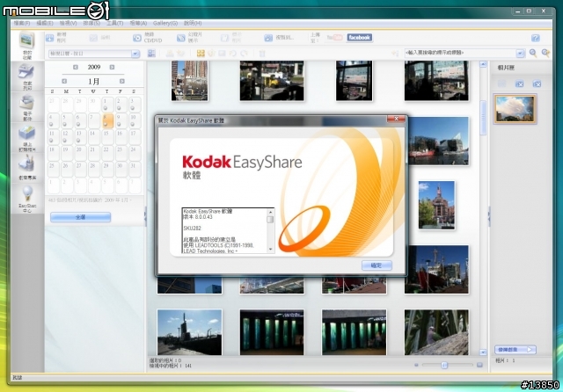Select the orange thumbnail grid view icon
This screenshot has height=392, width=563.
(201, 54)
